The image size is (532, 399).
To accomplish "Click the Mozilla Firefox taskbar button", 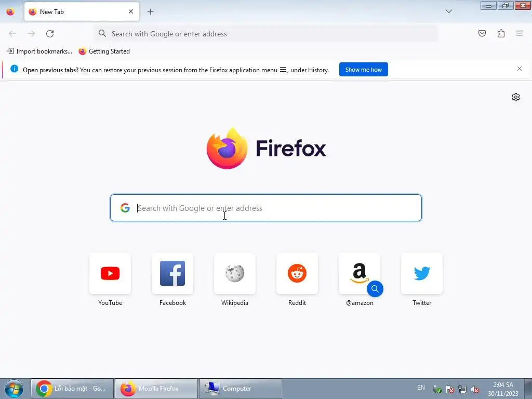I will point(156,389).
